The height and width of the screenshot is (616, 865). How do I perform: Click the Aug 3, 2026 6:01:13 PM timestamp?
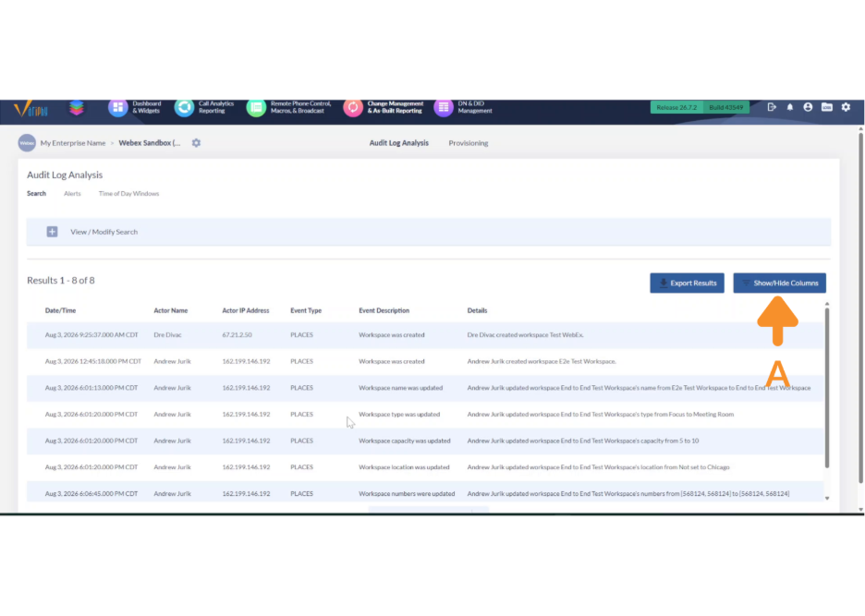point(91,388)
